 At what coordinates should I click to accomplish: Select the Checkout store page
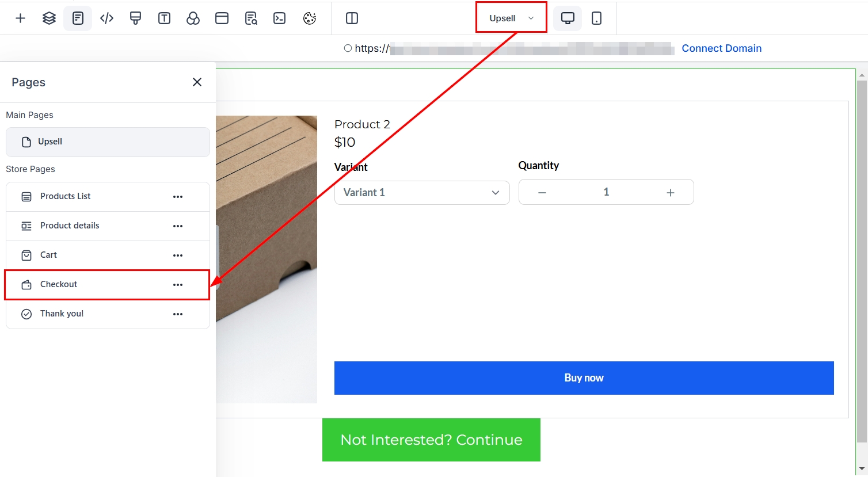click(59, 284)
